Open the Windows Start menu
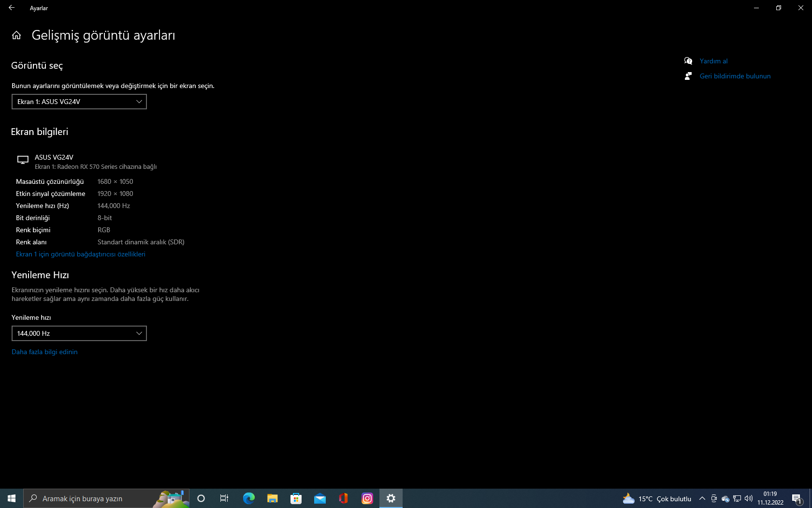 12,498
